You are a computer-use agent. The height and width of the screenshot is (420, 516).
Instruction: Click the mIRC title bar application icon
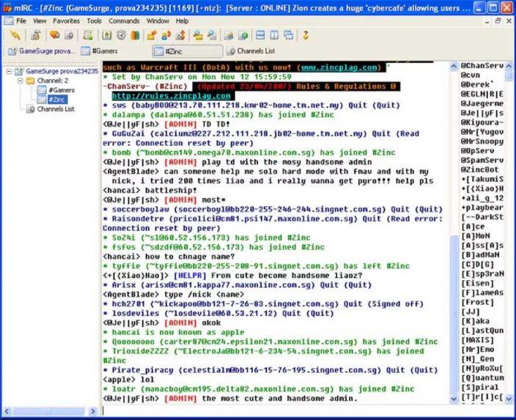7,7
